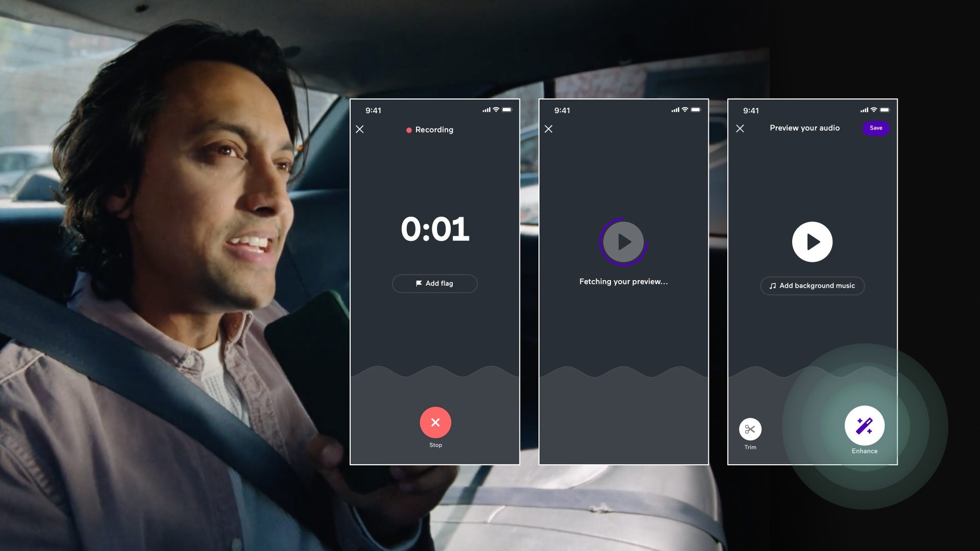Click the Recording screen title
The image size is (980, 551).
click(434, 130)
